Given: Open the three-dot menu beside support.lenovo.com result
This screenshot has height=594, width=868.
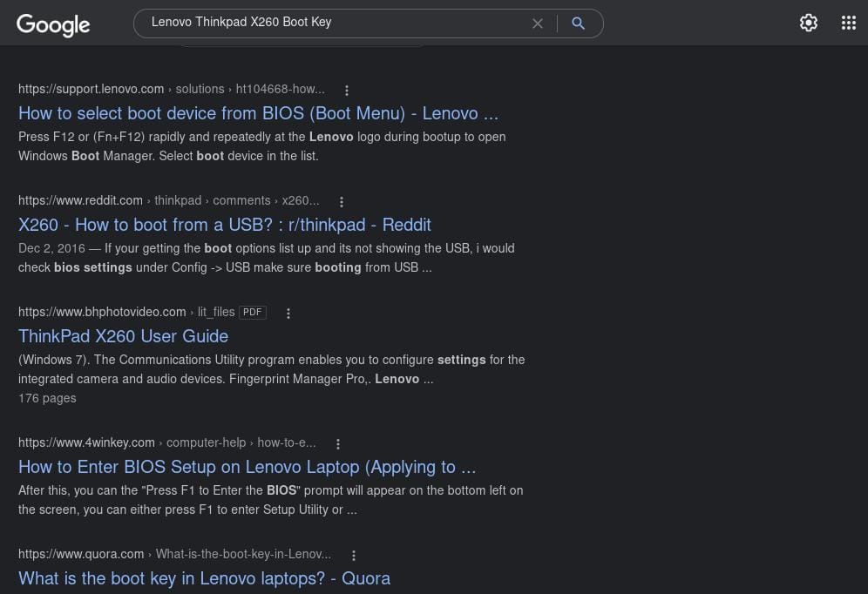Looking at the screenshot, I should [347, 91].
